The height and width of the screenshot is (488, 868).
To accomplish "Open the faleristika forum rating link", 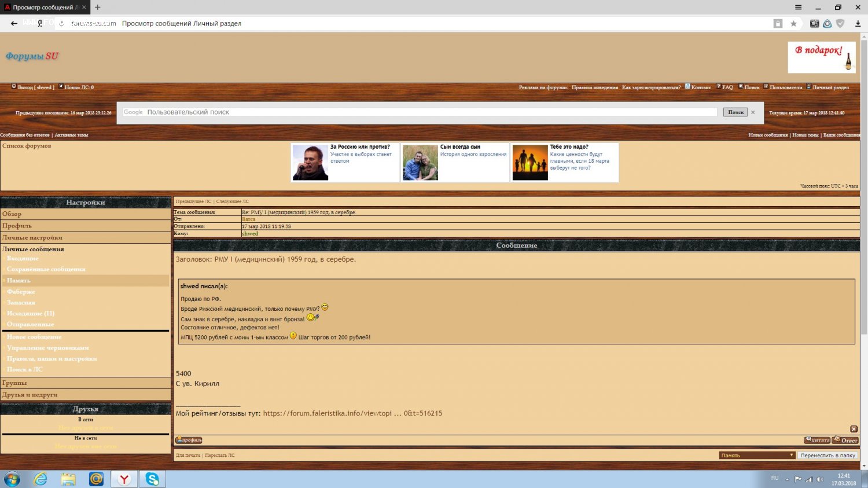I will point(352,413).
